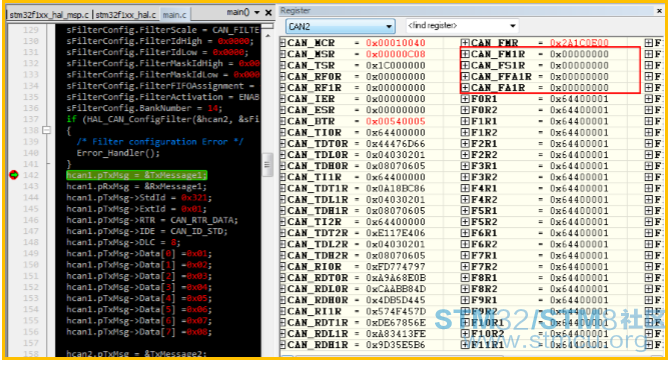Expand the CAN_TDL0R register
The image size is (672, 365).
pyautogui.click(x=283, y=155)
